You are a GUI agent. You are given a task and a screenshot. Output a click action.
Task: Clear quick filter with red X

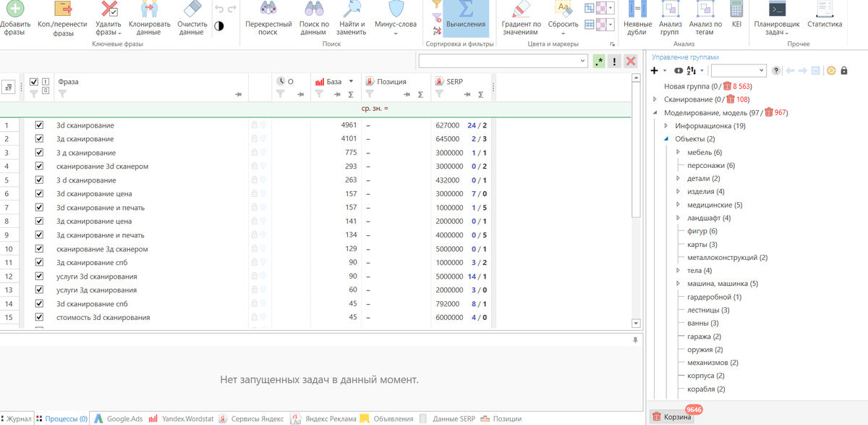[x=630, y=62]
